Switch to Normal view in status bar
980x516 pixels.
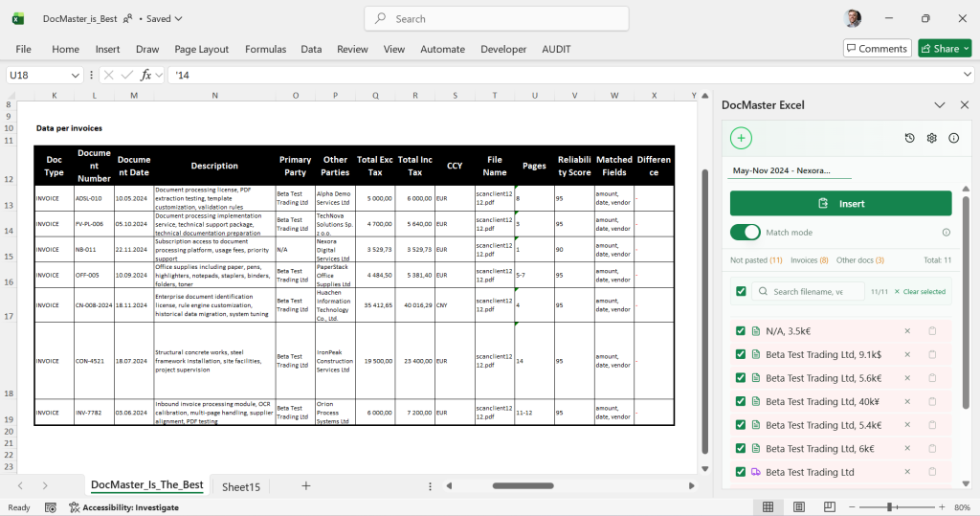coord(768,507)
